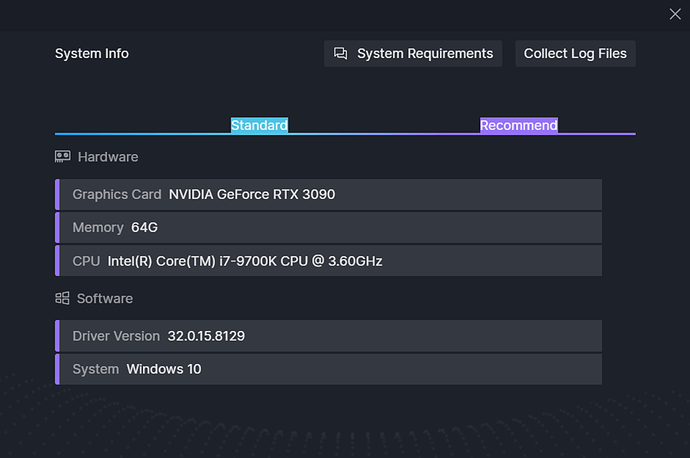Click the NVIDIA GeForce RTX 3090 value
Viewport: 690px width, 458px height.
click(x=251, y=194)
